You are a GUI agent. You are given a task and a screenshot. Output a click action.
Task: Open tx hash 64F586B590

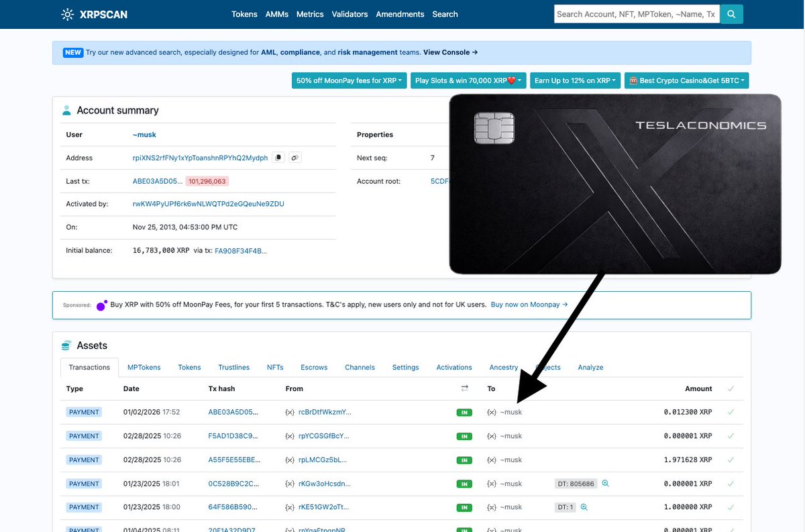click(x=232, y=507)
